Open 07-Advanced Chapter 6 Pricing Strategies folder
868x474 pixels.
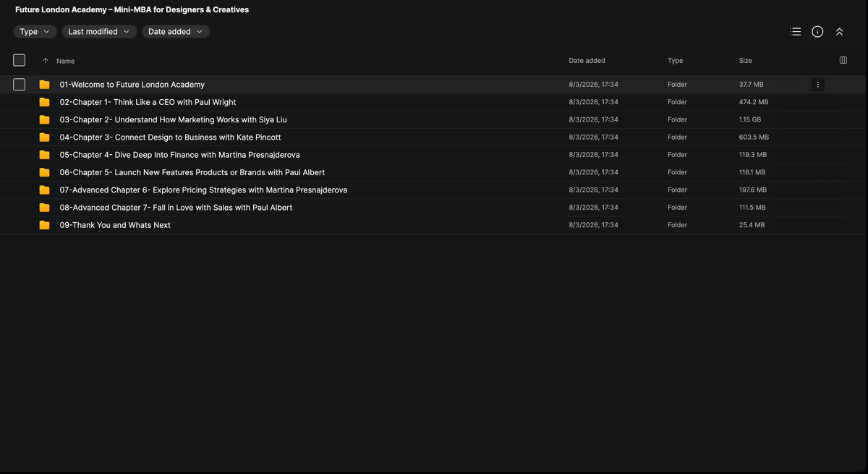click(x=203, y=190)
